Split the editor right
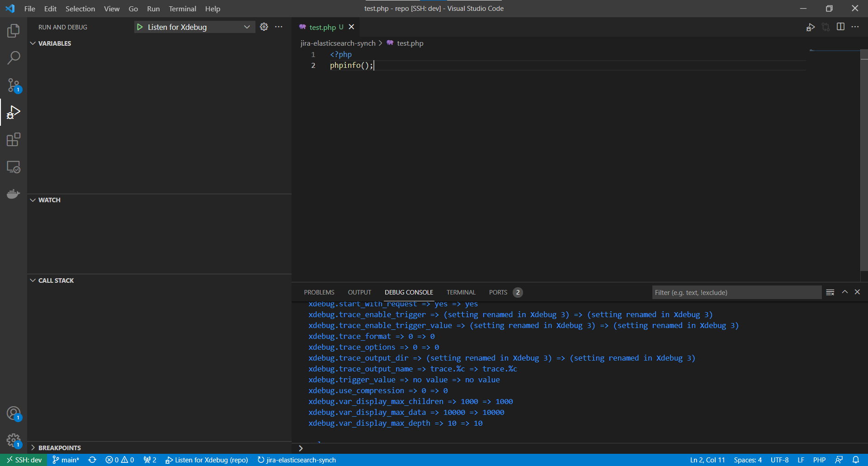868x466 pixels. tap(840, 27)
